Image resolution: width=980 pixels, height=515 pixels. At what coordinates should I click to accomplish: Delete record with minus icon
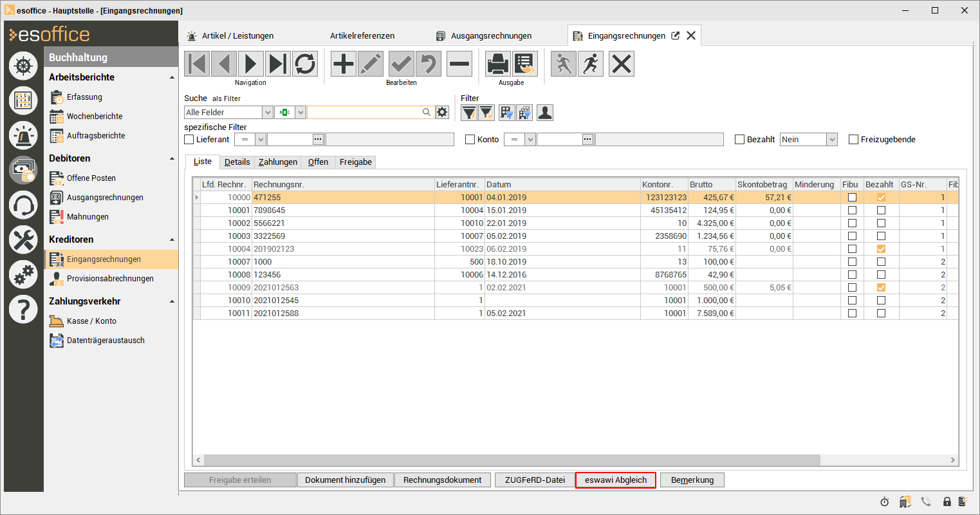tap(459, 64)
